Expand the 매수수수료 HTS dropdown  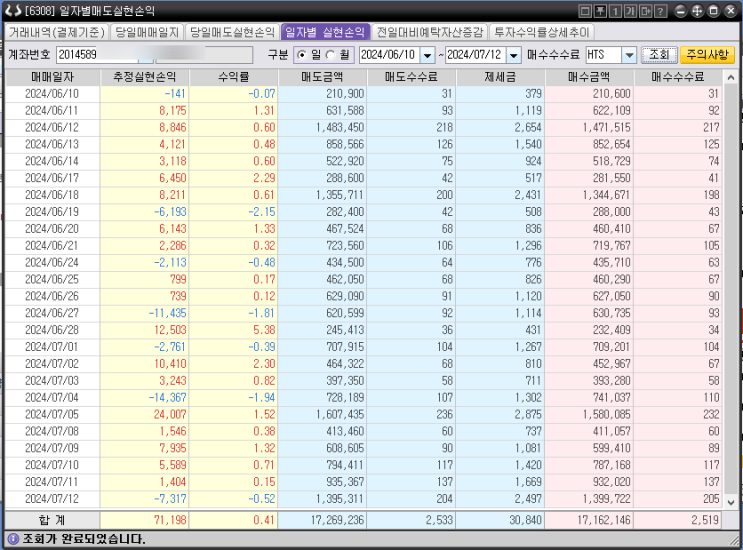[x=629, y=55]
